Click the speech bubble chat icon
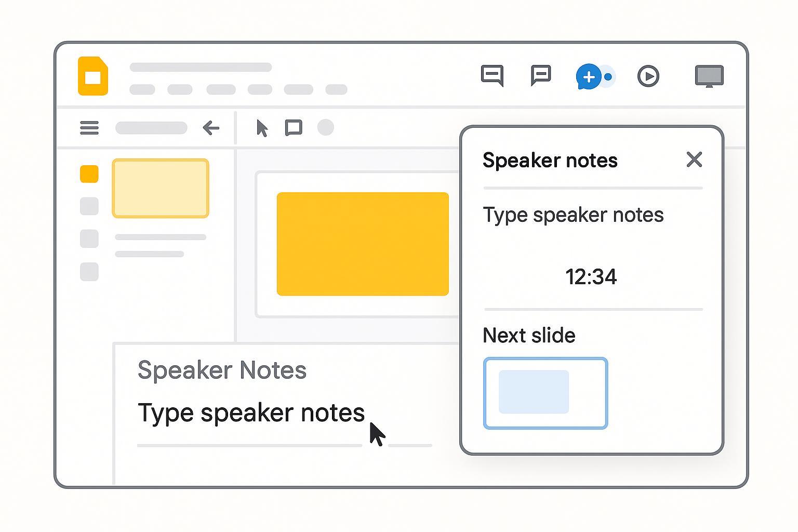 [x=541, y=75]
